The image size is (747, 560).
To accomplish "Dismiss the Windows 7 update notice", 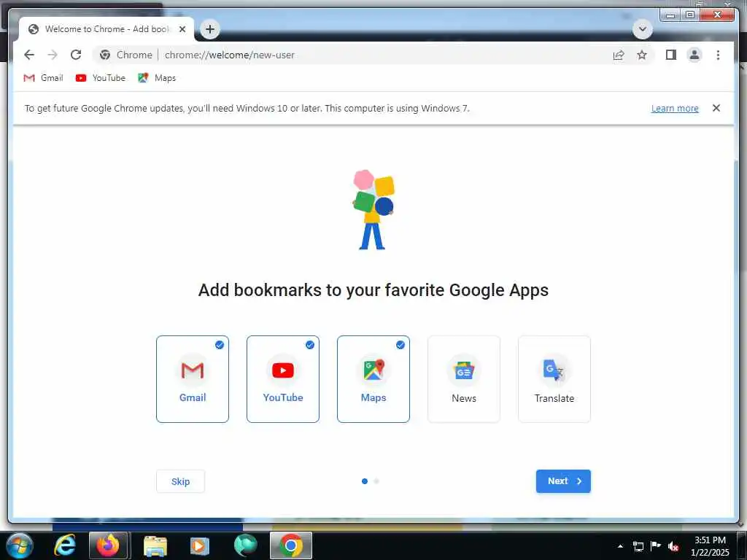I will 716,108.
